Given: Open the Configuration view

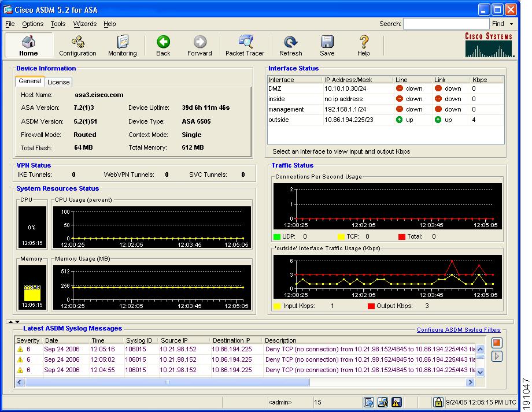Looking at the screenshot, I should (x=77, y=45).
